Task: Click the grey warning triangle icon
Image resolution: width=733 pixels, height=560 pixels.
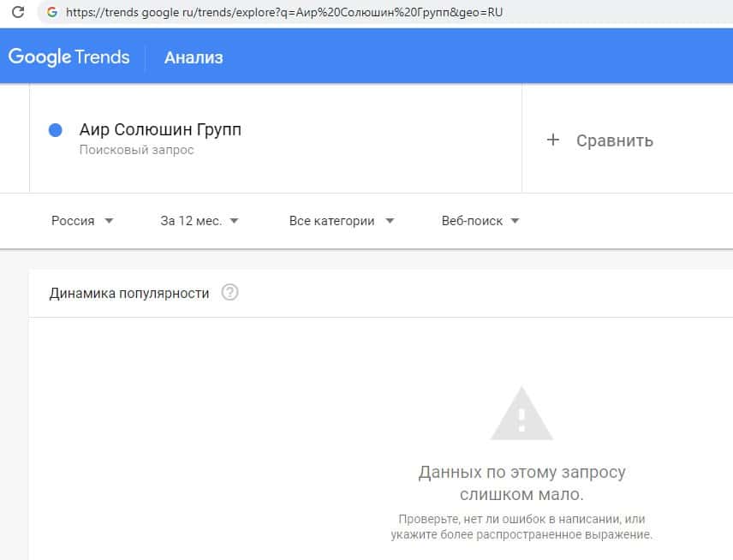Action: [521, 414]
